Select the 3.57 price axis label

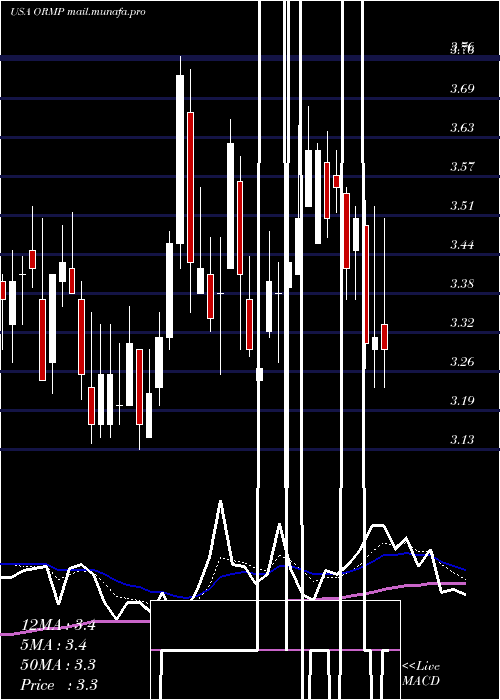point(462,167)
